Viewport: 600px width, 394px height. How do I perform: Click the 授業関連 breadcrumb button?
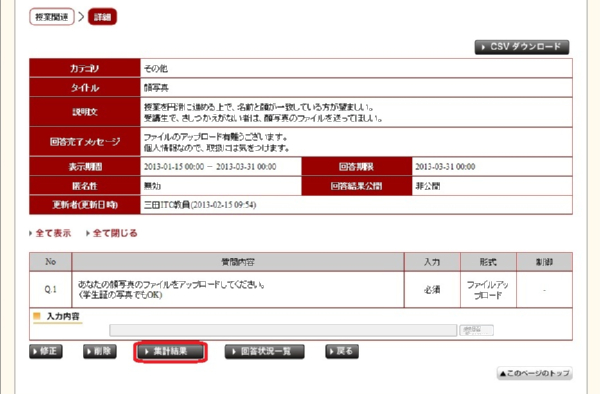[52, 17]
